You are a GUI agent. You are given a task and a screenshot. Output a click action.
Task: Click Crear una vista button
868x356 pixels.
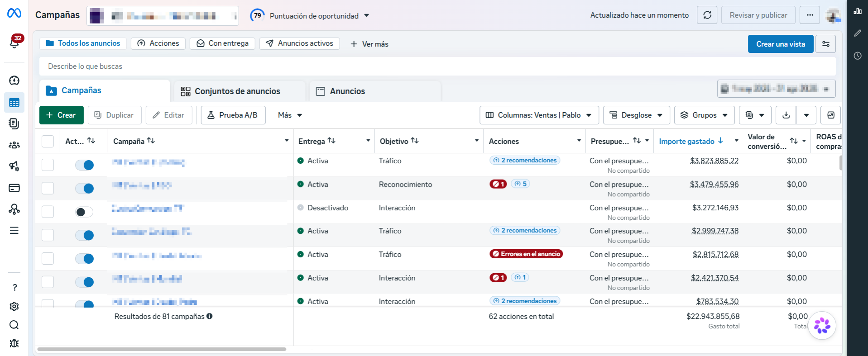(x=780, y=44)
